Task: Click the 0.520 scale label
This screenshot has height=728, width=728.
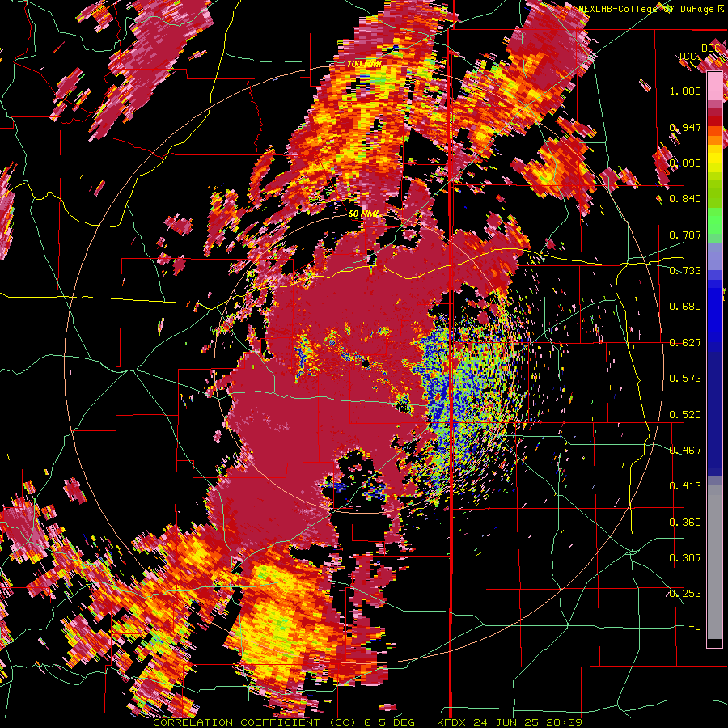Action: (x=685, y=415)
